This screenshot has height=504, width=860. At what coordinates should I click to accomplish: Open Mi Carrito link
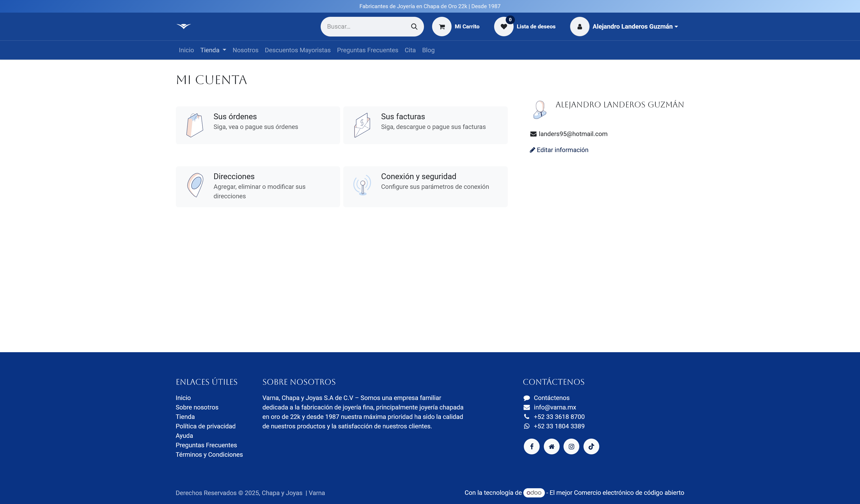pyautogui.click(x=467, y=27)
